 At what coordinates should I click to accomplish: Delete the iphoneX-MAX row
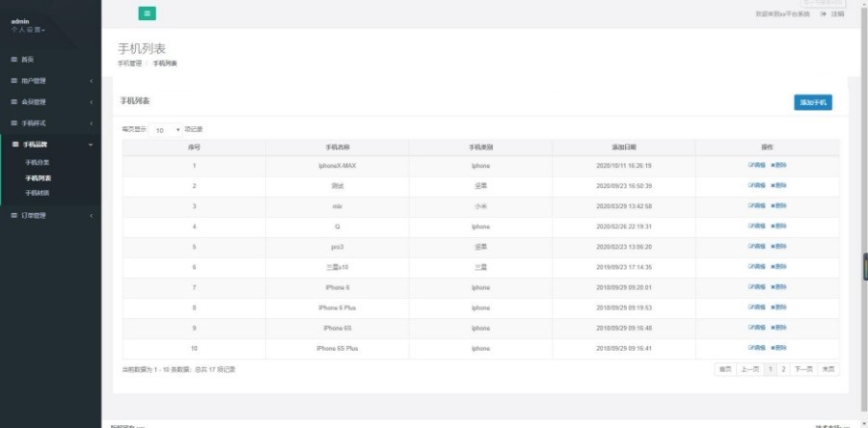(x=778, y=165)
